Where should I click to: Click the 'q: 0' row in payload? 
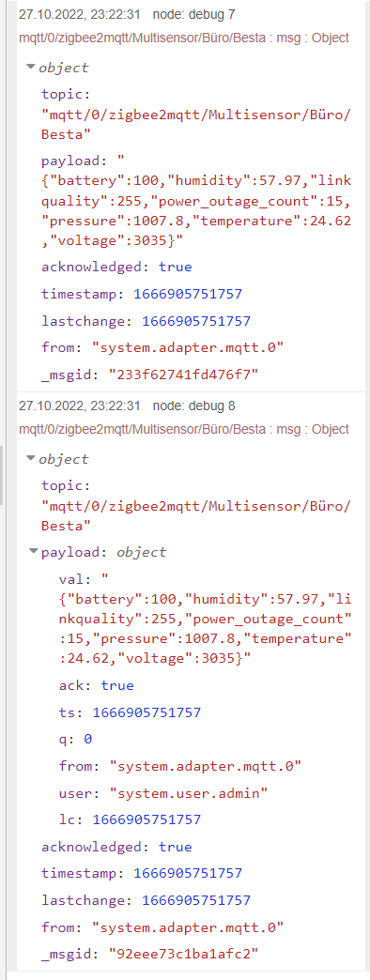[x=76, y=740]
